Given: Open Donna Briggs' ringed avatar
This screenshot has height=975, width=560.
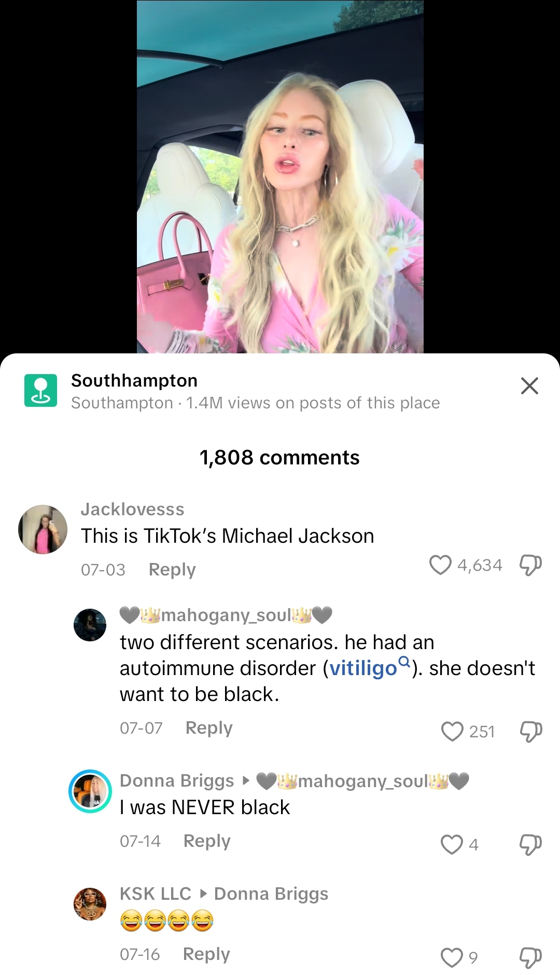Looking at the screenshot, I should point(90,791).
